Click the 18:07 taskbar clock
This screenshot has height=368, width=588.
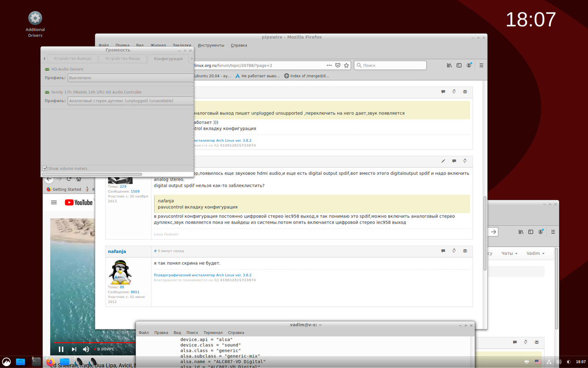tap(581, 362)
